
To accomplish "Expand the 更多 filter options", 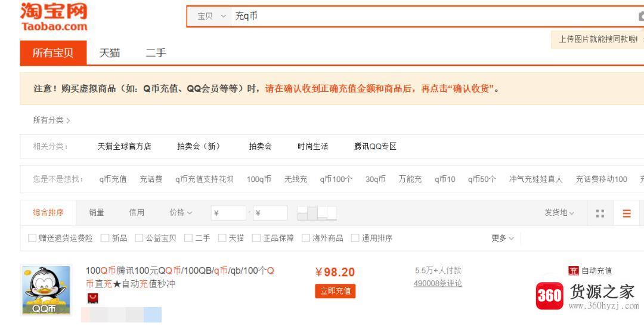I will [502, 238].
